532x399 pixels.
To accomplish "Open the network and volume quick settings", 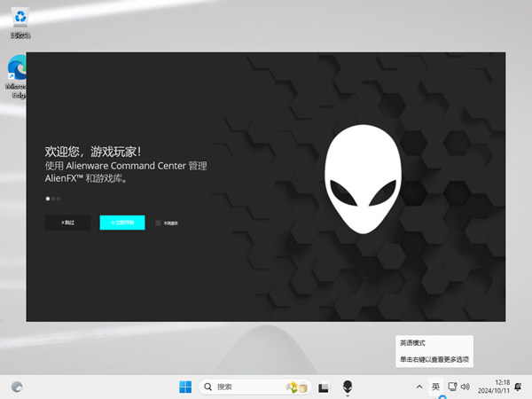I will (459, 387).
